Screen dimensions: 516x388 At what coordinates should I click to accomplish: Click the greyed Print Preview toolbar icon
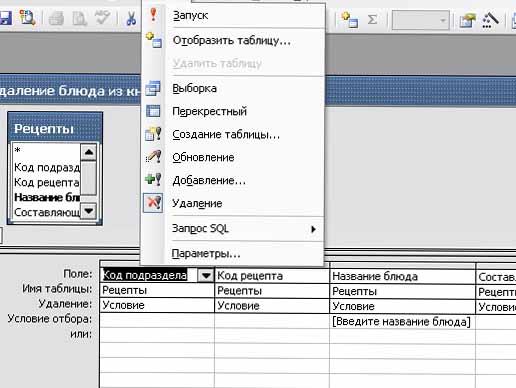click(79, 18)
